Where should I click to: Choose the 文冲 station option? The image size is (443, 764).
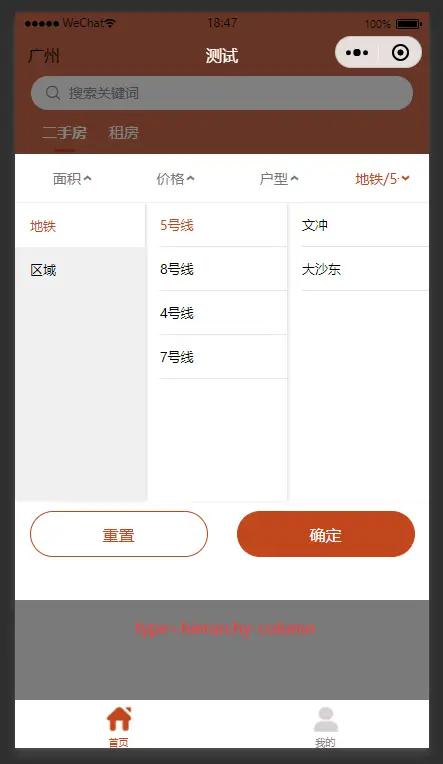(365, 225)
